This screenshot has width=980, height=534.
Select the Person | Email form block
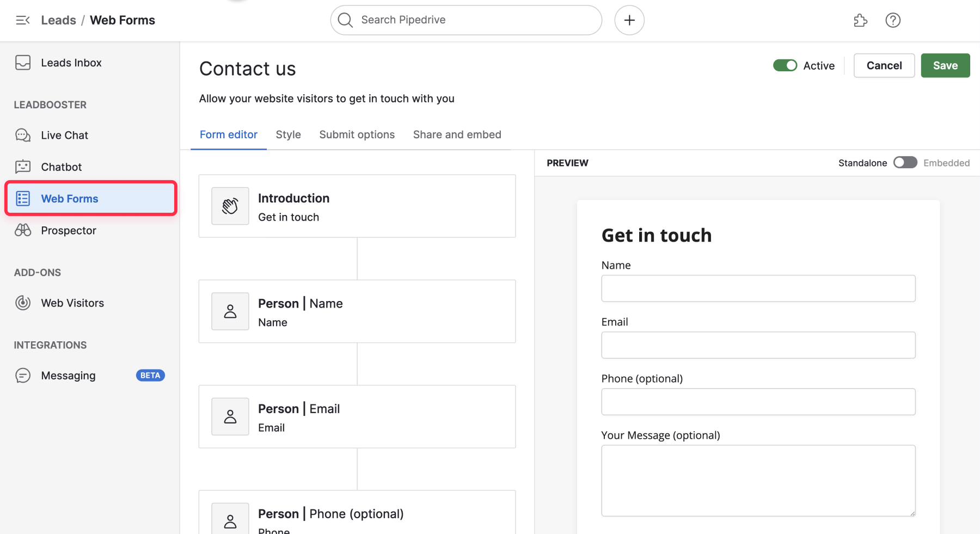coord(357,416)
